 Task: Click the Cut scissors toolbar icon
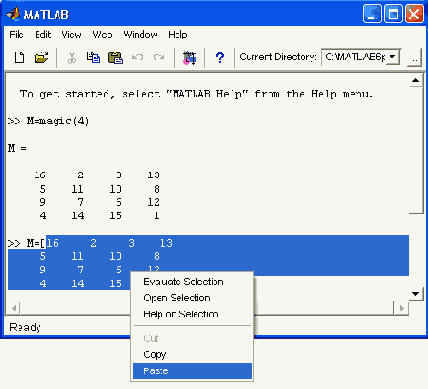[72, 57]
